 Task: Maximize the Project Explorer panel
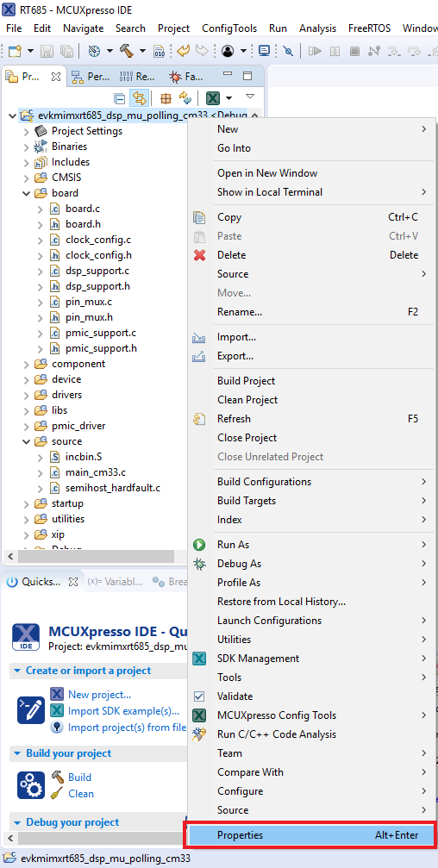pos(247,75)
